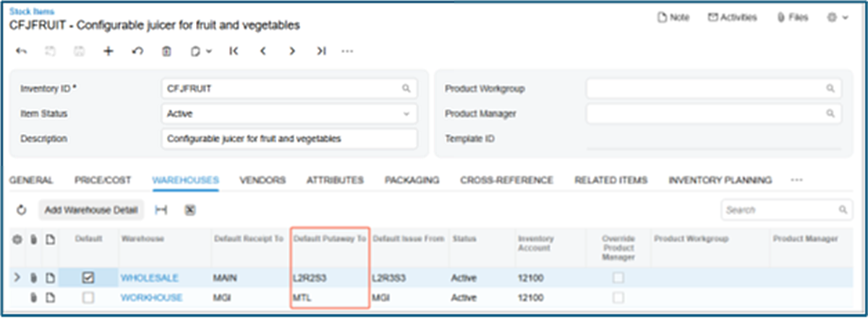Click the add new record plus icon
Viewport: 868px width, 328px height.
(x=109, y=51)
